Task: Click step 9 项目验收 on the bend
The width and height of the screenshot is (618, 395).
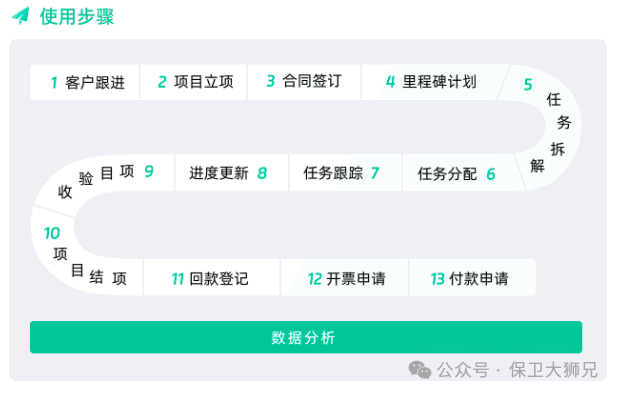Action: 106,179
